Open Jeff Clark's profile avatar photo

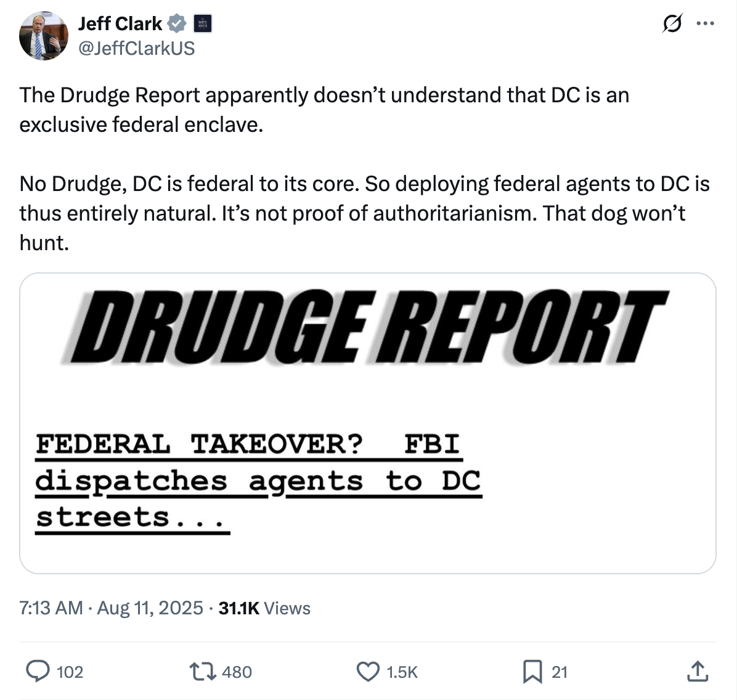click(x=43, y=36)
